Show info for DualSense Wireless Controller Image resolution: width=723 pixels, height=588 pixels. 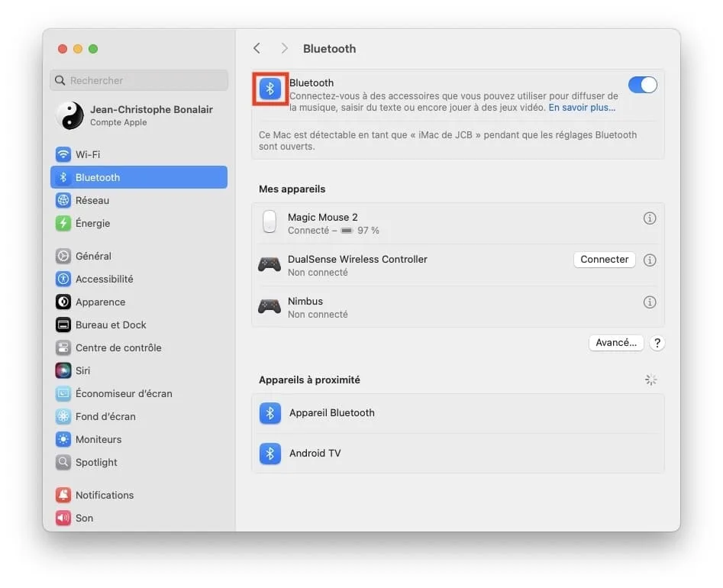coord(650,260)
